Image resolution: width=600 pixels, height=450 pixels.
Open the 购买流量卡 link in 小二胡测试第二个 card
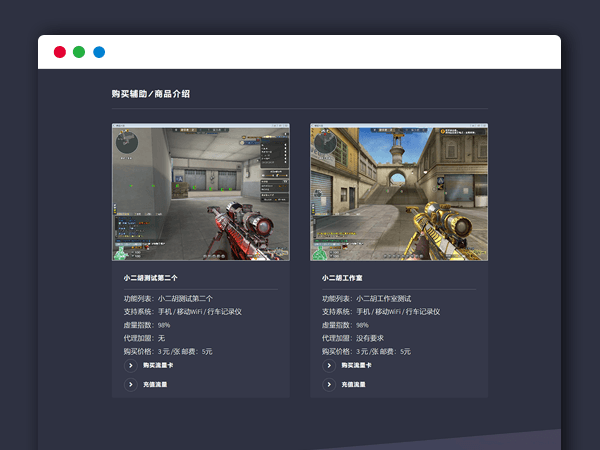(x=157, y=366)
